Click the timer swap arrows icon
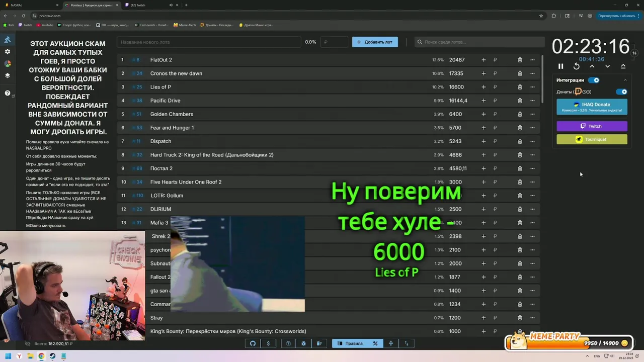This screenshot has width=644, height=362. tap(634, 53)
